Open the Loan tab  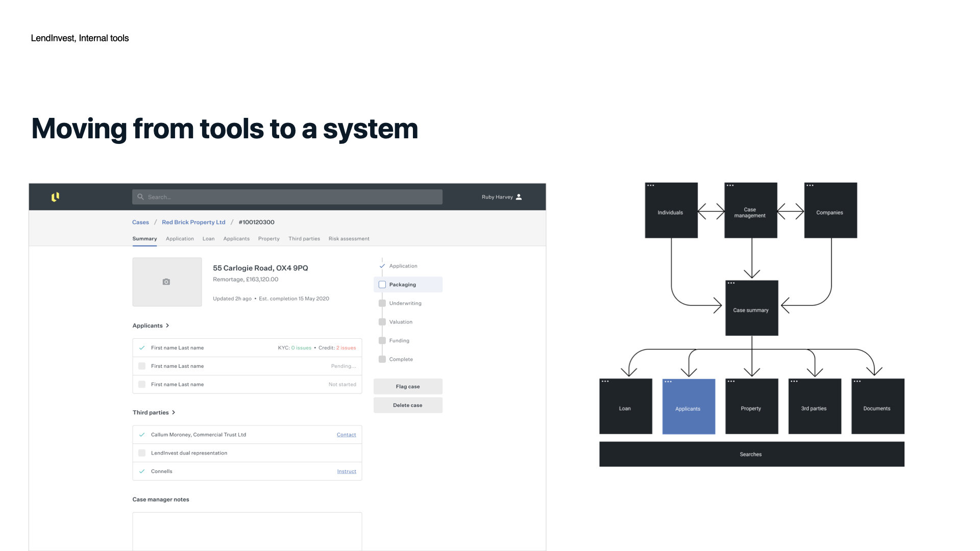pos(208,238)
